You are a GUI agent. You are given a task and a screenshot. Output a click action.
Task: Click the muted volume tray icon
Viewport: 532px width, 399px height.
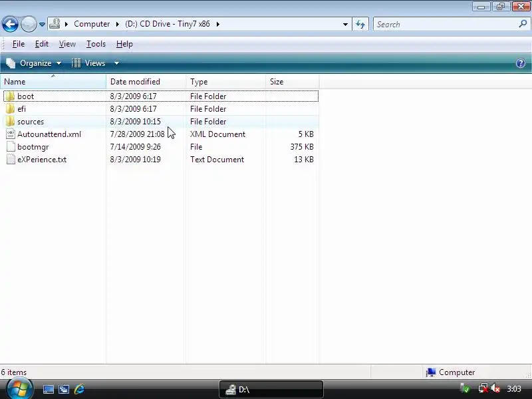point(495,388)
